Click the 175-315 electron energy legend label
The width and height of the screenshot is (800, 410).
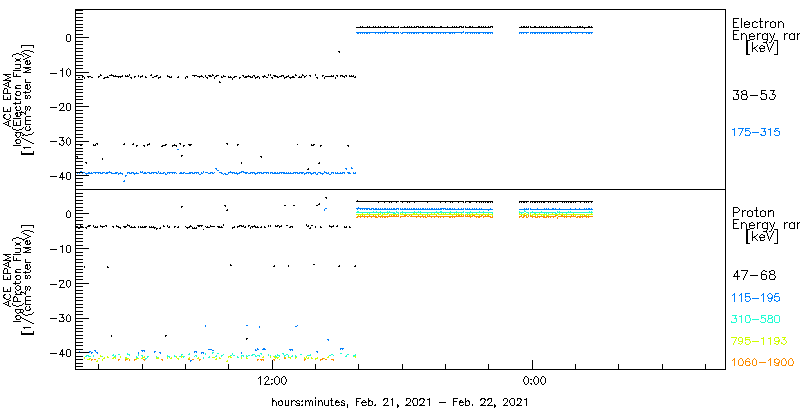click(756, 133)
